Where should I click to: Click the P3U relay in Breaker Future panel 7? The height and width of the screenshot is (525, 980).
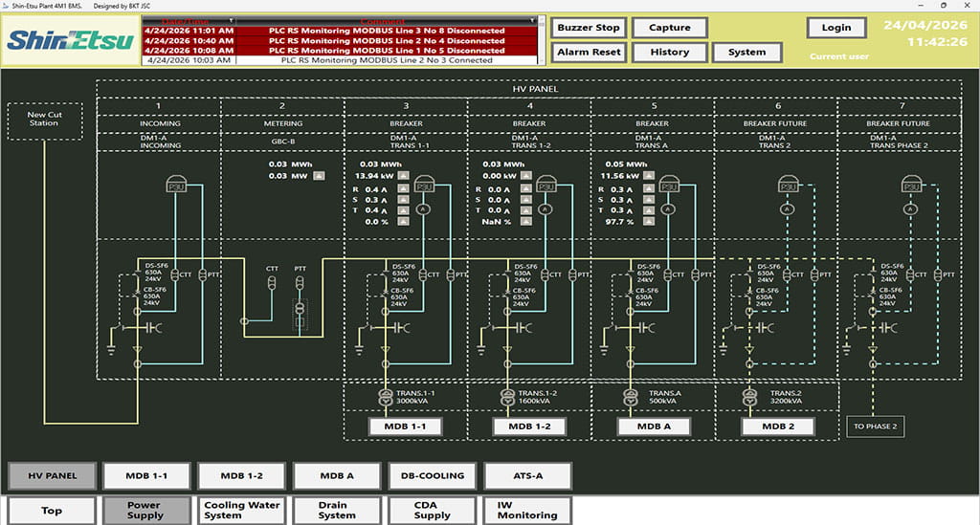pyautogui.click(x=910, y=185)
